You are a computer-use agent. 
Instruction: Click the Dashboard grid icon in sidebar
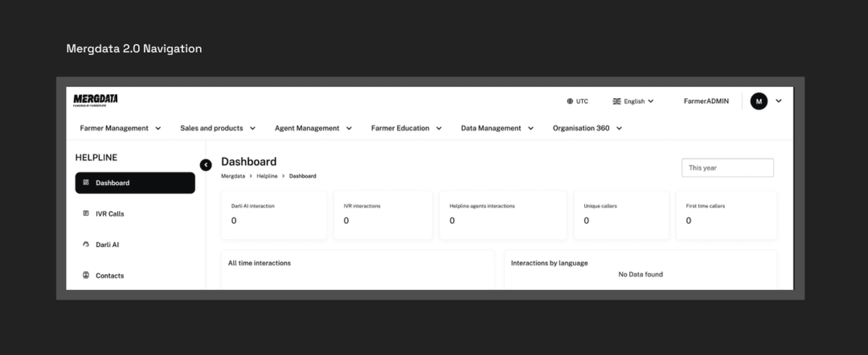coord(86,182)
